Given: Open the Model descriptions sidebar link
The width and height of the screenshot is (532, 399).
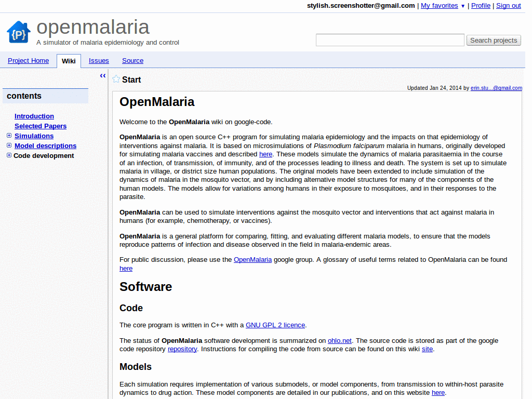Looking at the screenshot, I should 46,145.
